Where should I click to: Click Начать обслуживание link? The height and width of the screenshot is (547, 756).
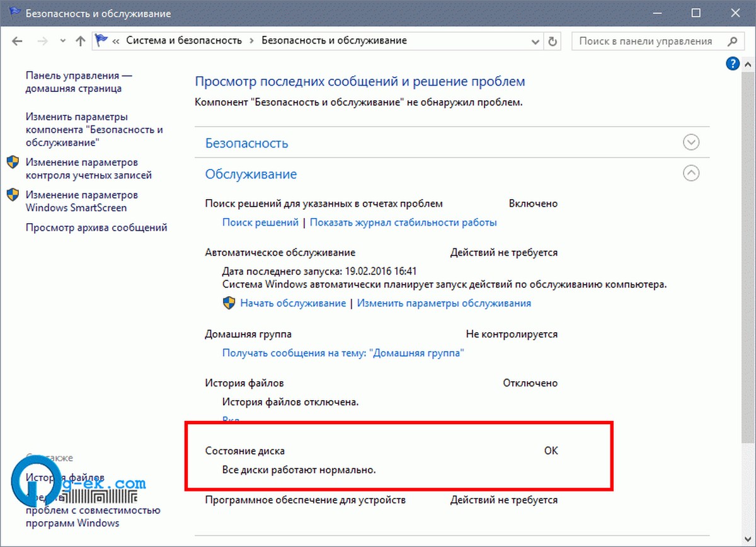click(293, 303)
